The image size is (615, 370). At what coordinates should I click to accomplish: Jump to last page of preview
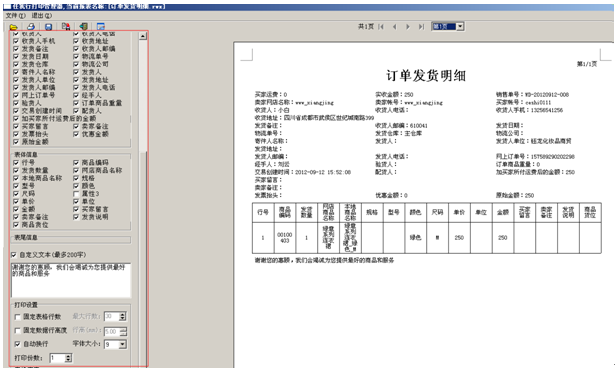(421, 27)
